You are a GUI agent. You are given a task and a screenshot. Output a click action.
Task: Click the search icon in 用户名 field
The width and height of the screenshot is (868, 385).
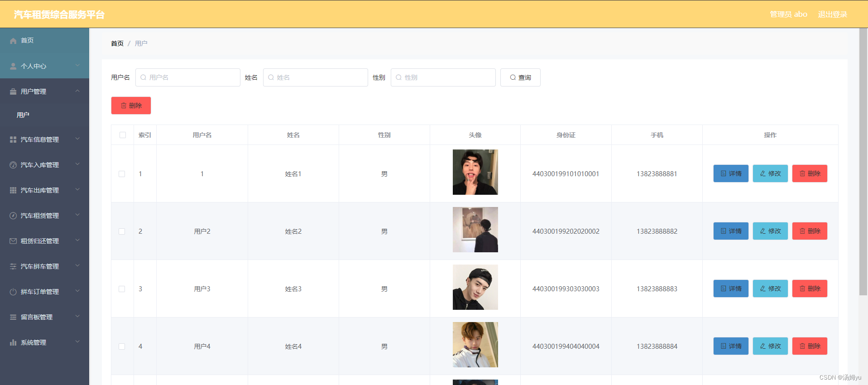[x=143, y=77]
